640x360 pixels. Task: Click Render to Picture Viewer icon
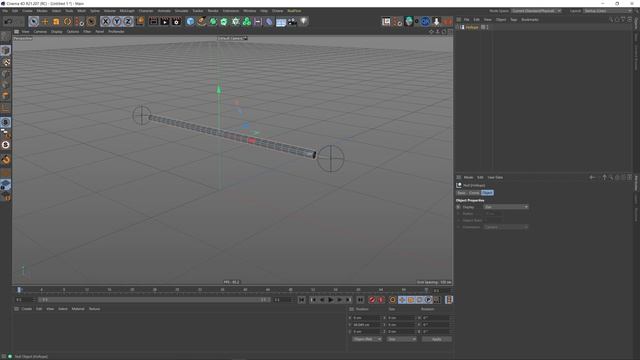pyautogui.click(x=164, y=21)
